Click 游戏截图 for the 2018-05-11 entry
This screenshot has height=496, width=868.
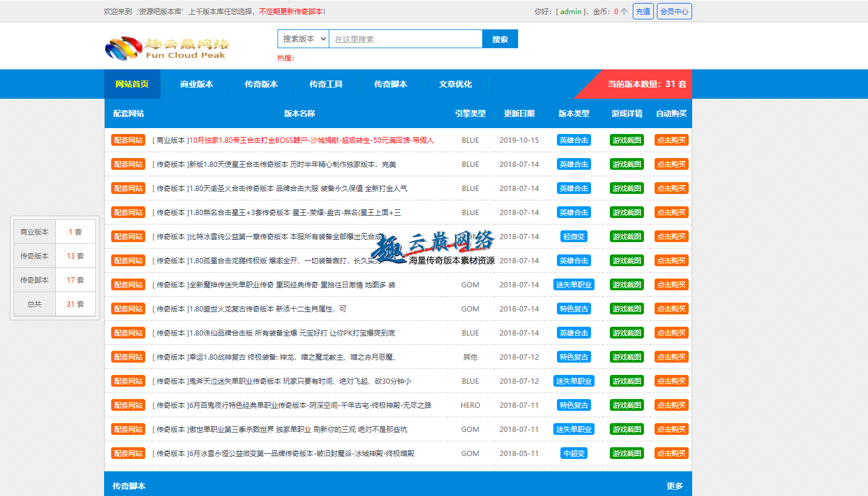(x=626, y=453)
